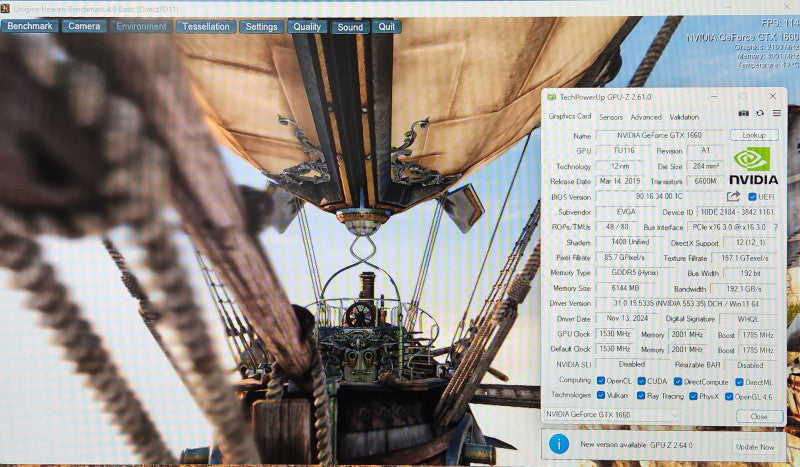The height and width of the screenshot is (467, 800).
Task: Toggle the OpenCL checkbox
Action: click(x=601, y=381)
